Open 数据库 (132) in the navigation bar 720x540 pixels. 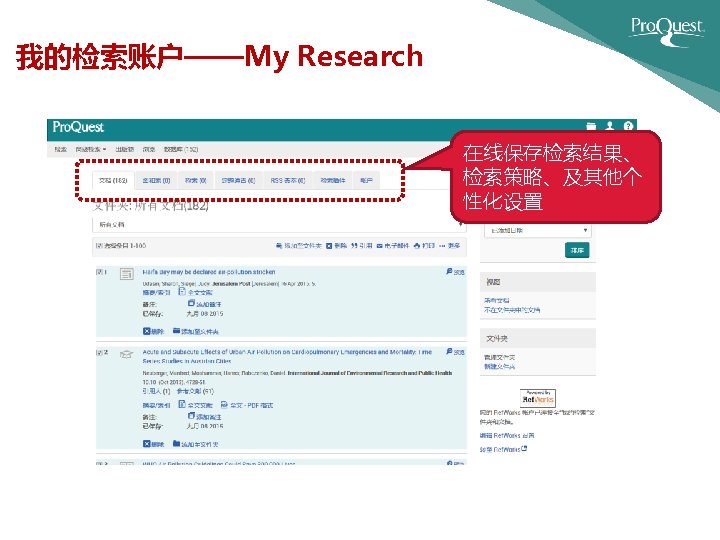click(181, 149)
